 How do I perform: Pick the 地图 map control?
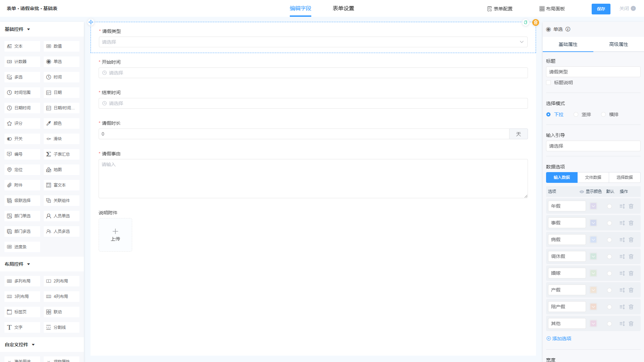point(61,170)
